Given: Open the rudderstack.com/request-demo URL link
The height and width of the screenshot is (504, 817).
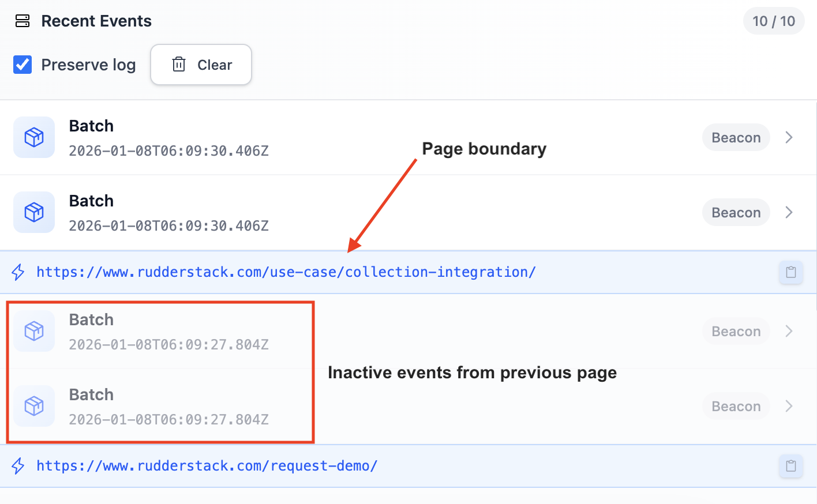Looking at the screenshot, I should 207,466.
